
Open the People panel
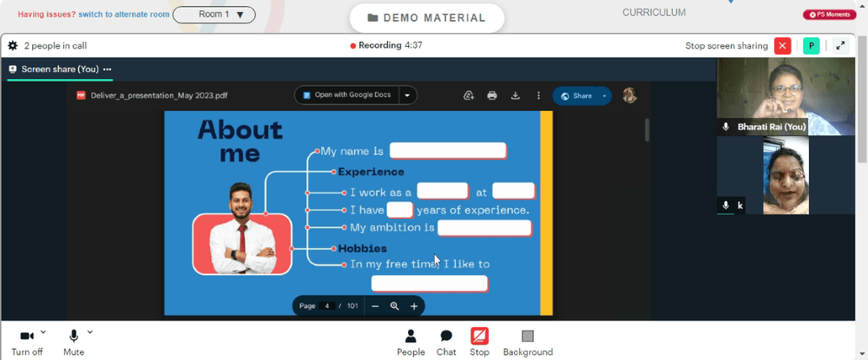coord(411,343)
